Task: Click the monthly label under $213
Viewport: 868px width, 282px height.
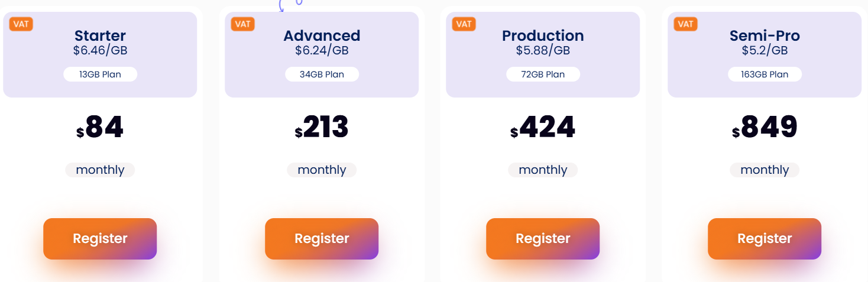Action: click(322, 170)
